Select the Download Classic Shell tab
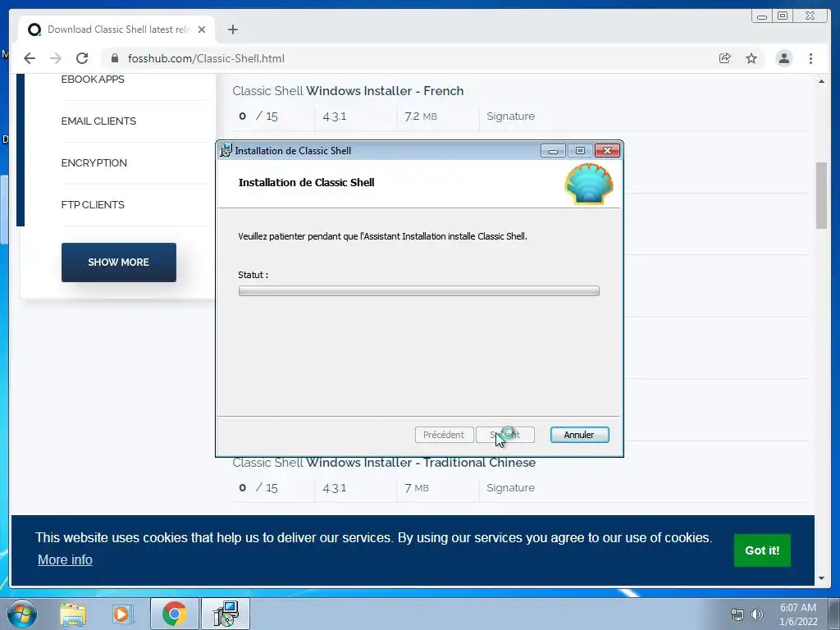 [x=116, y=30]
